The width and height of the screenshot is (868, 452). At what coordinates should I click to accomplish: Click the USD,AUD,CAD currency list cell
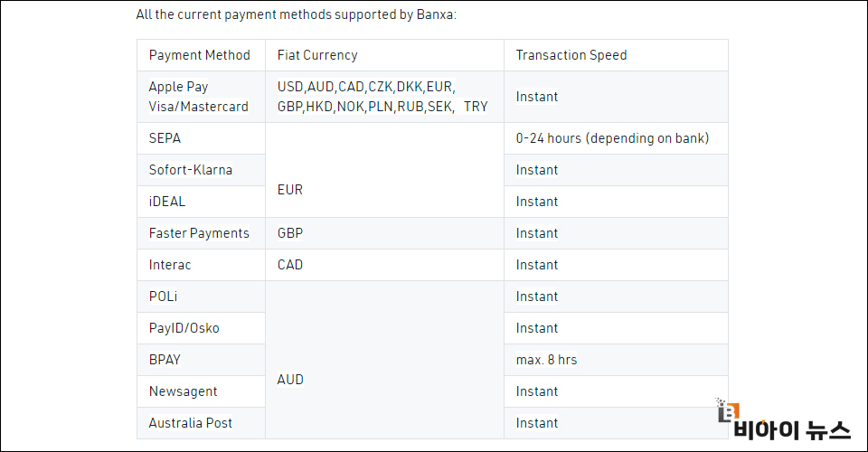[x=385, y=97]
